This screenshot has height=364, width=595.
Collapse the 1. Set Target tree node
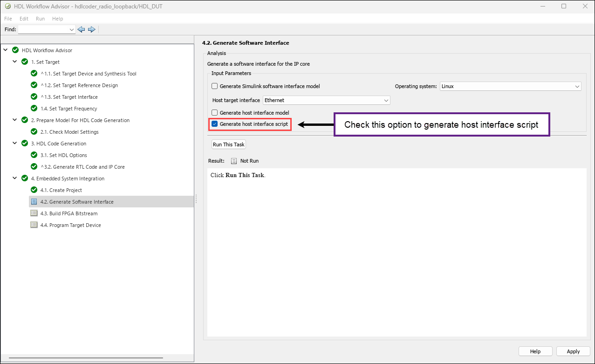(15, 62)
